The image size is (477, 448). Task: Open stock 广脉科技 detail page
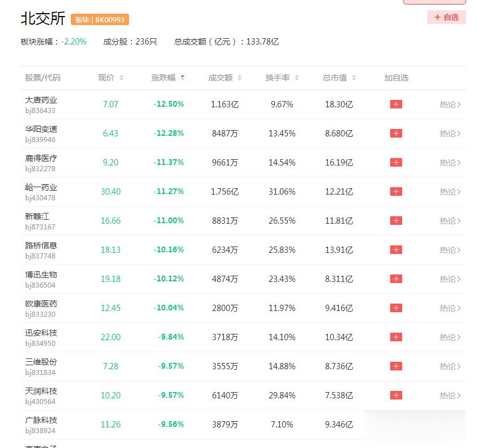tap(41, 421)
